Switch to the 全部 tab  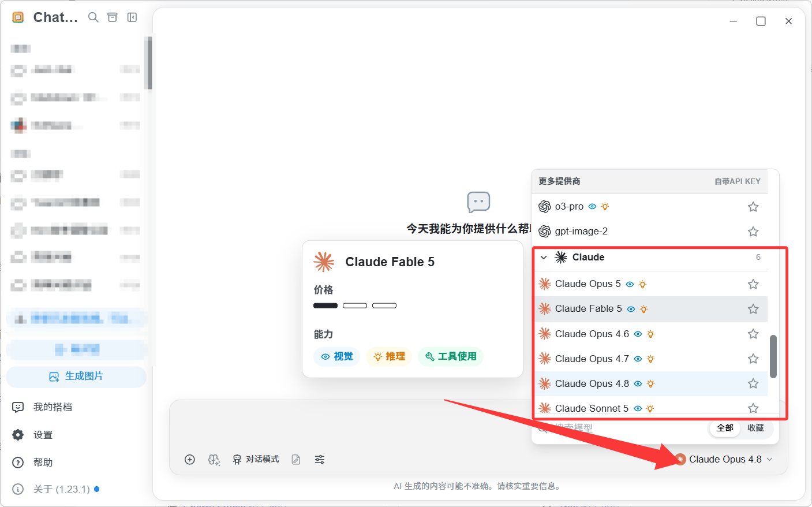[x=725, y=428]
